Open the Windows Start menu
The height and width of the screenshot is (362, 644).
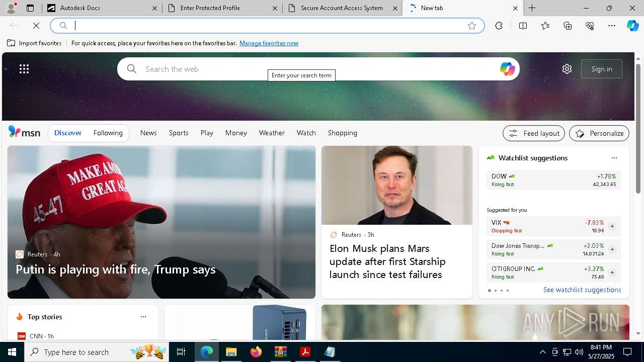tap(12, 352)
